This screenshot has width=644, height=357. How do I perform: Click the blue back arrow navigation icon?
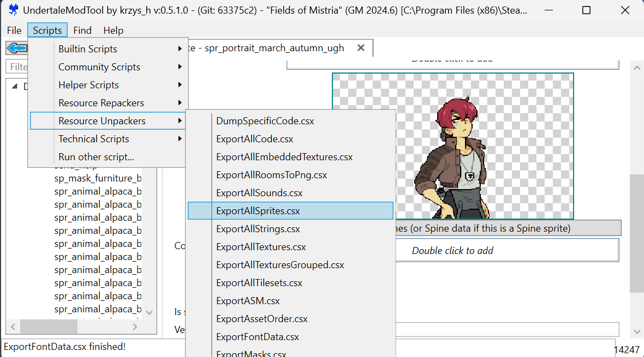tap(17, 49)
